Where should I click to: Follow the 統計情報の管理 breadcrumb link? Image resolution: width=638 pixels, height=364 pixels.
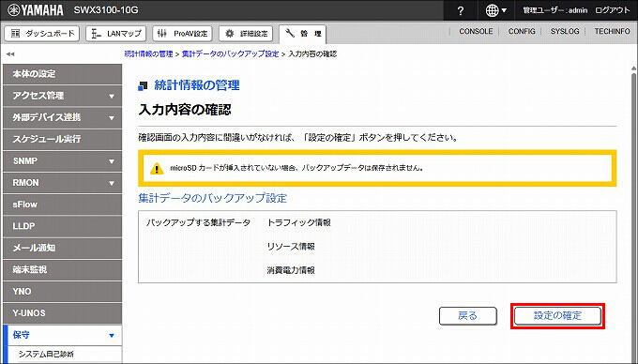[x=148, y=53]
